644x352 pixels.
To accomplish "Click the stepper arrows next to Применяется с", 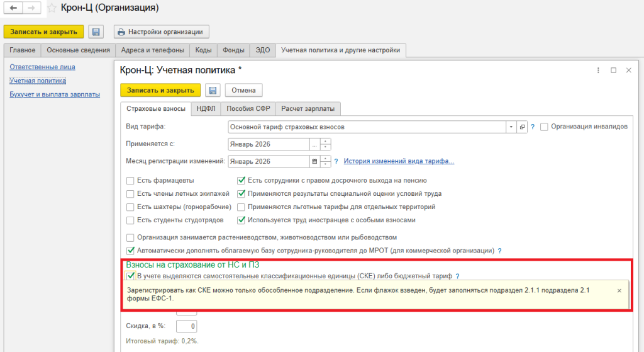I will coord(325,144).
